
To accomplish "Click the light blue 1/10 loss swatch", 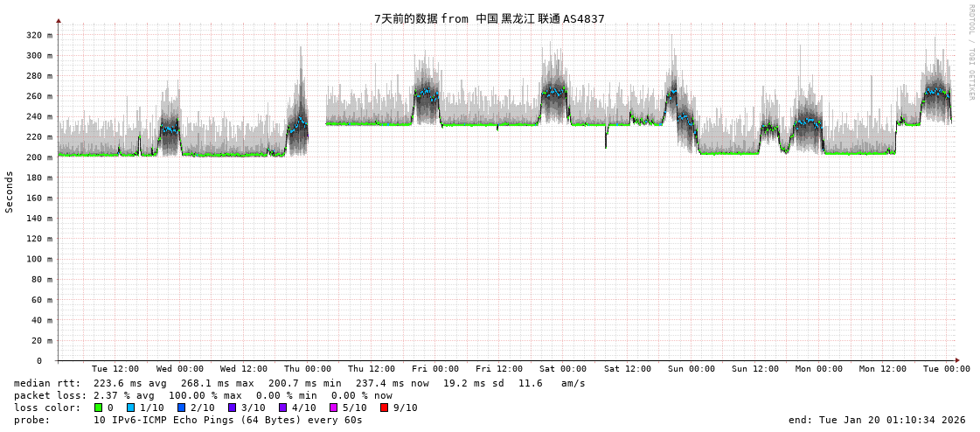I will [x=131, y=408].
